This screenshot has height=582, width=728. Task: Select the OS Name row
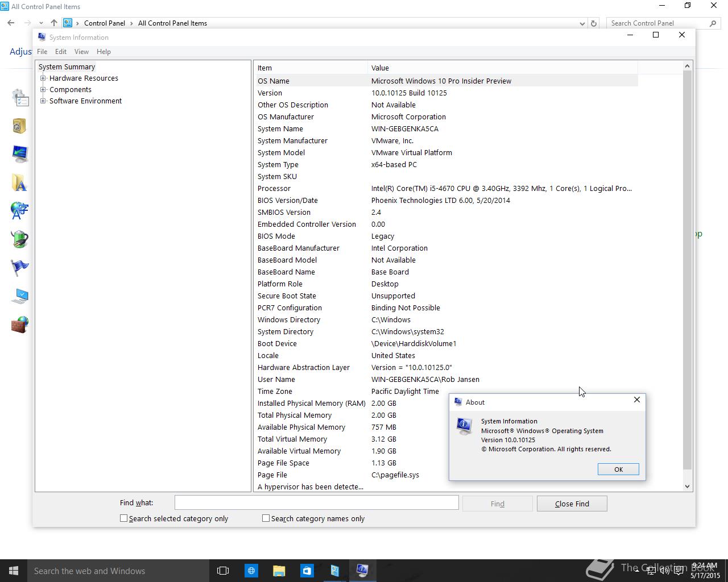(x=446, y=81)
